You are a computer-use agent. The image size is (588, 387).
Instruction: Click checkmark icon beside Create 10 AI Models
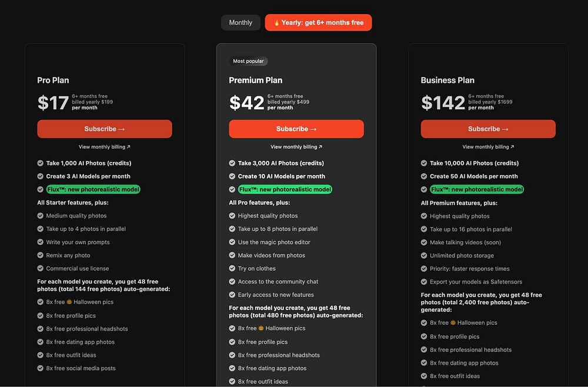pos(232,176)
